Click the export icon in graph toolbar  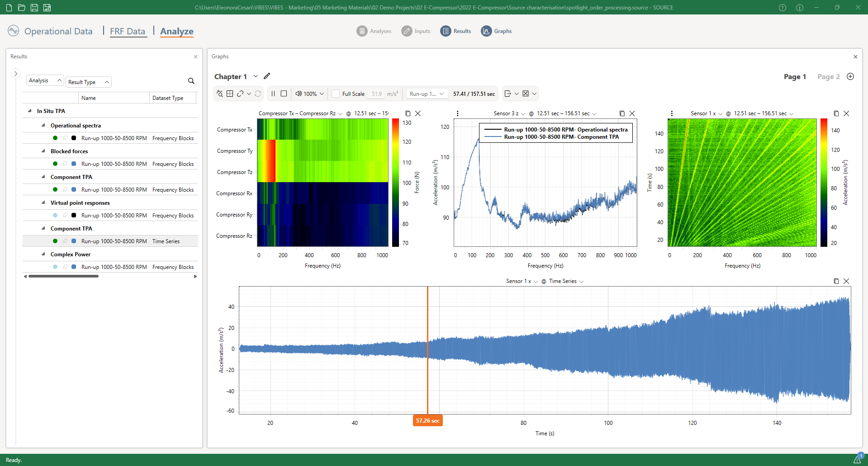coord(508,94)
